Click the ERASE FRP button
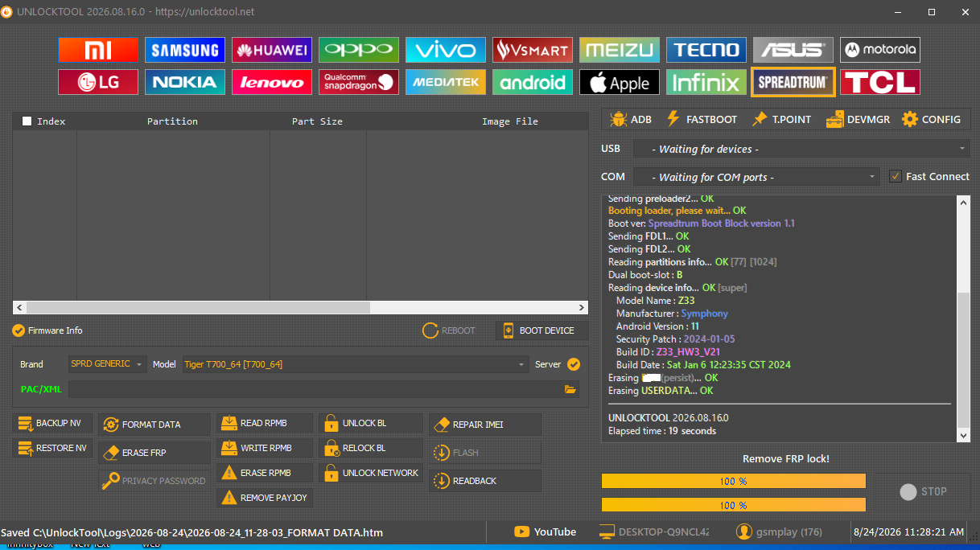The height and width of the screenshot is (550, 980). click(x=154, y=453)
